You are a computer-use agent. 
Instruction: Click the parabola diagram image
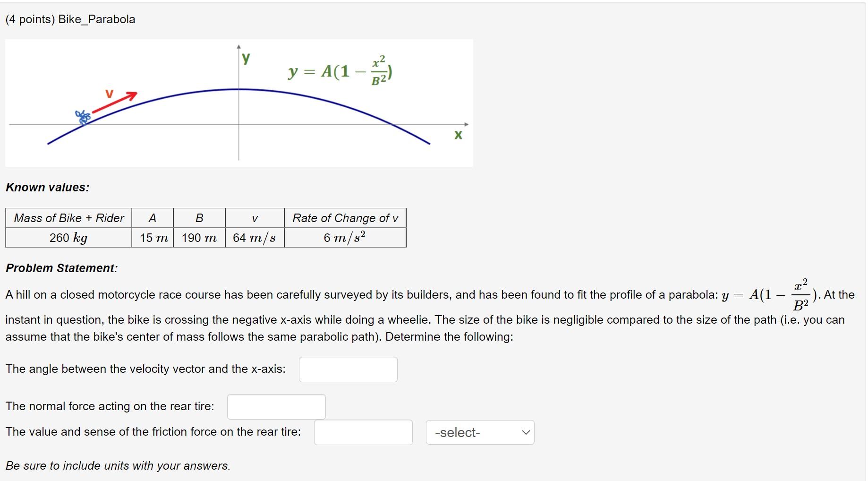[238, 103]
